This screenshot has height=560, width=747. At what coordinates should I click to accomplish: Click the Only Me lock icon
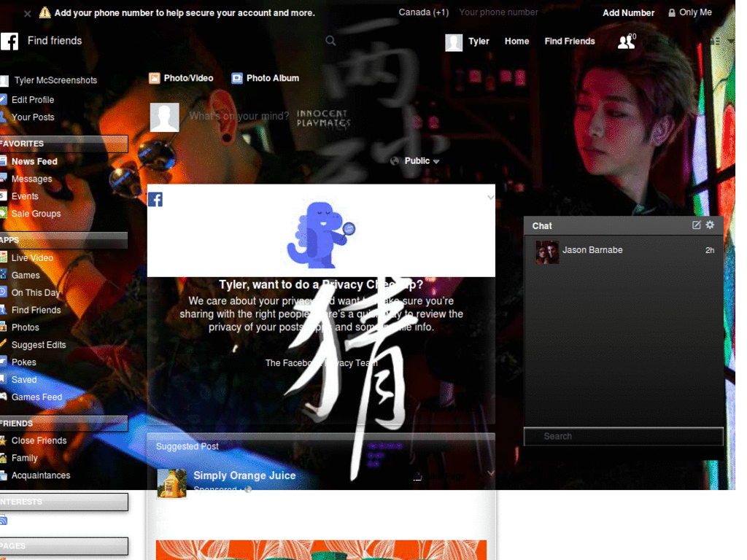click(x=671, y=12)
